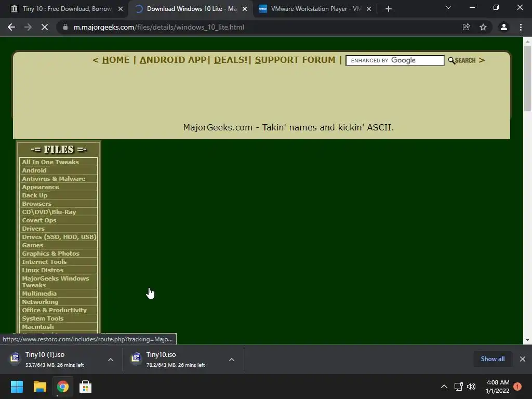
Task: Open File Explorer from taskbar
Action: pos(39,387)
